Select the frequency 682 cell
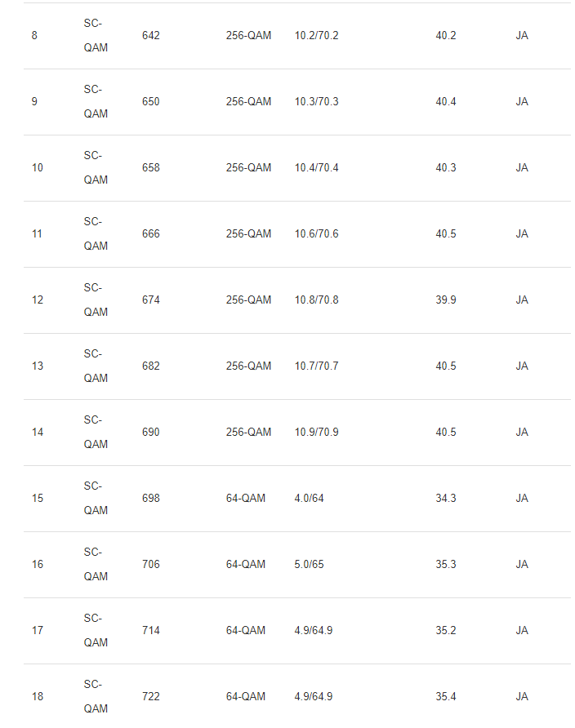 (151, 366)
